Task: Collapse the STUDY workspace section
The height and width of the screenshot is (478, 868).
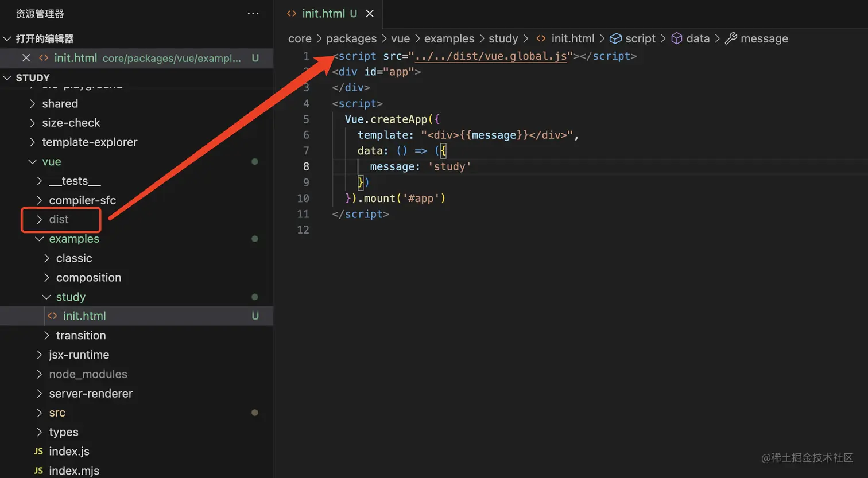Action: pos(7,77)
